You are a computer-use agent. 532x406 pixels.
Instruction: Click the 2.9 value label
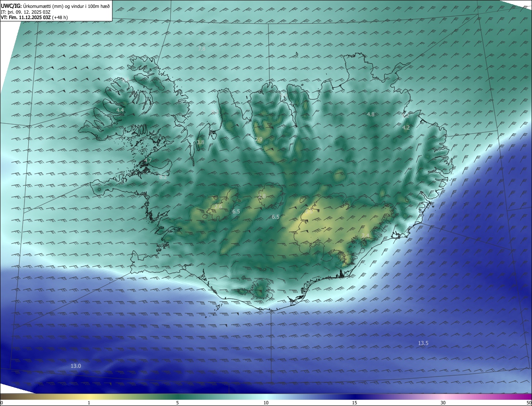coord(259,140)
